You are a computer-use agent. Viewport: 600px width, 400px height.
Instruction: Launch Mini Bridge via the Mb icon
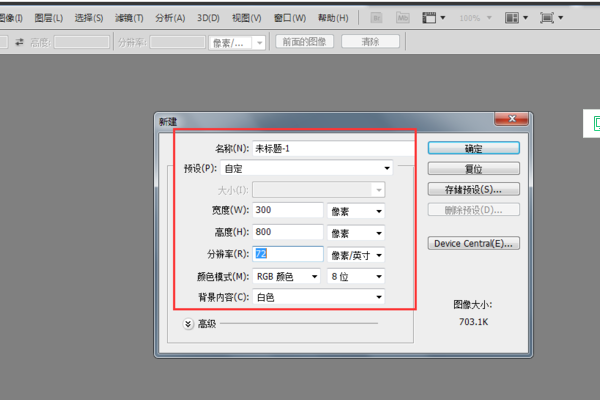tap(403, 18)
